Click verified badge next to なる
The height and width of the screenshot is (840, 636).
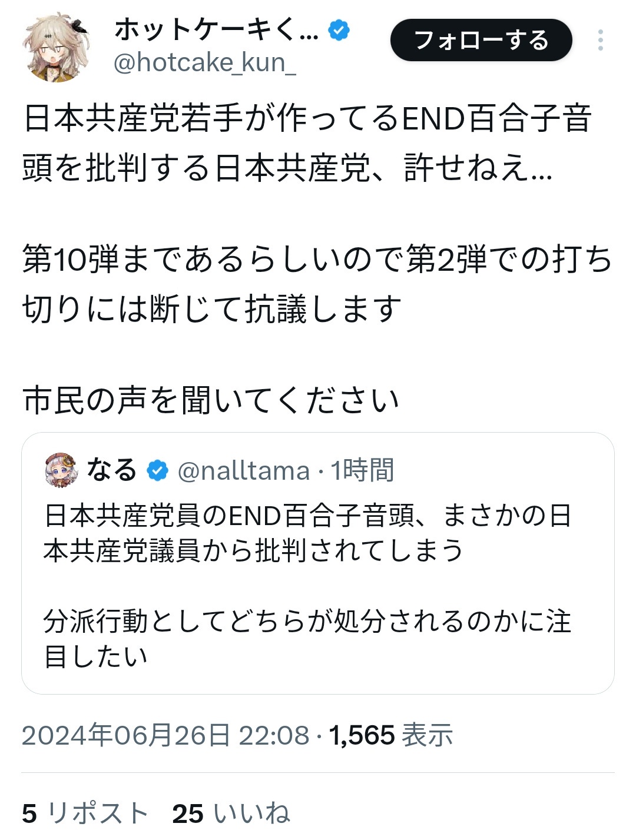[x=157, y=471]
